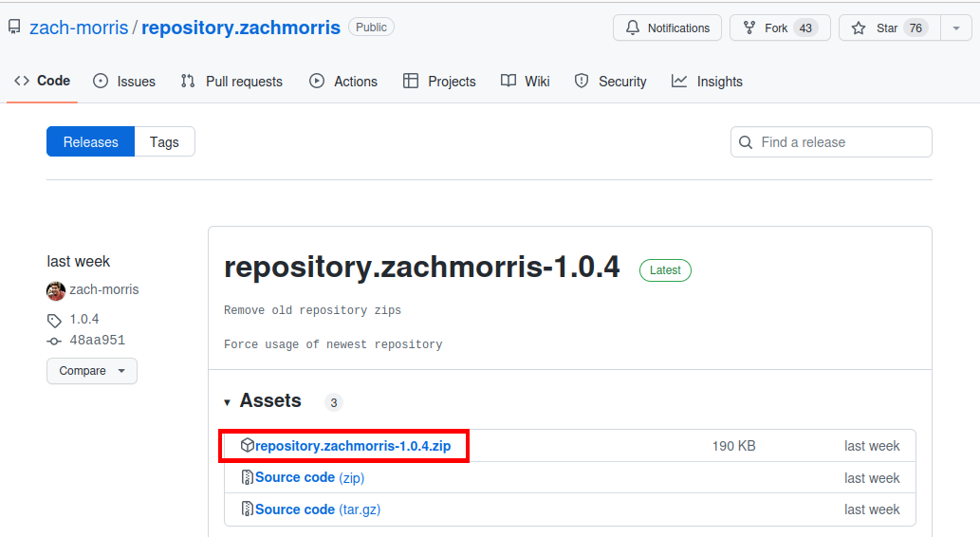Open the zach-morris owner link
The height and width of the screenshot is (537, 980).
[79, 28]
